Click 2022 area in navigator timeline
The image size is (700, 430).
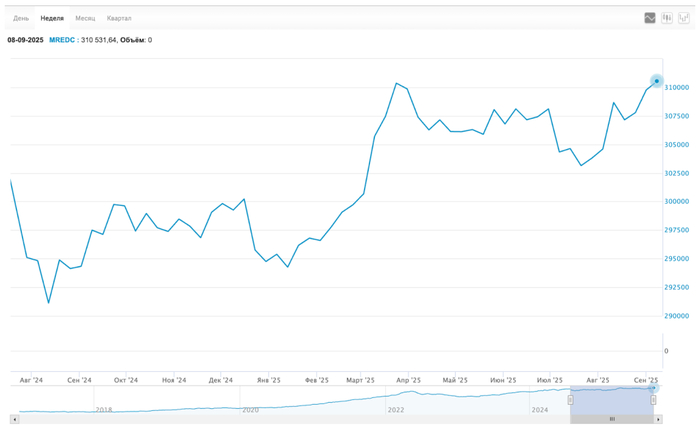(x=396, y=409)
